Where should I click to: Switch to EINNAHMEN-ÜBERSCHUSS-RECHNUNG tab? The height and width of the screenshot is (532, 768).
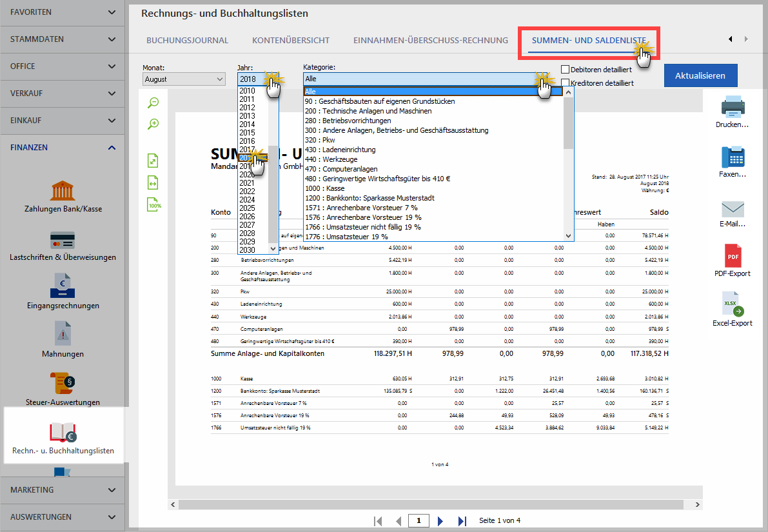click(x=431, y=40)
